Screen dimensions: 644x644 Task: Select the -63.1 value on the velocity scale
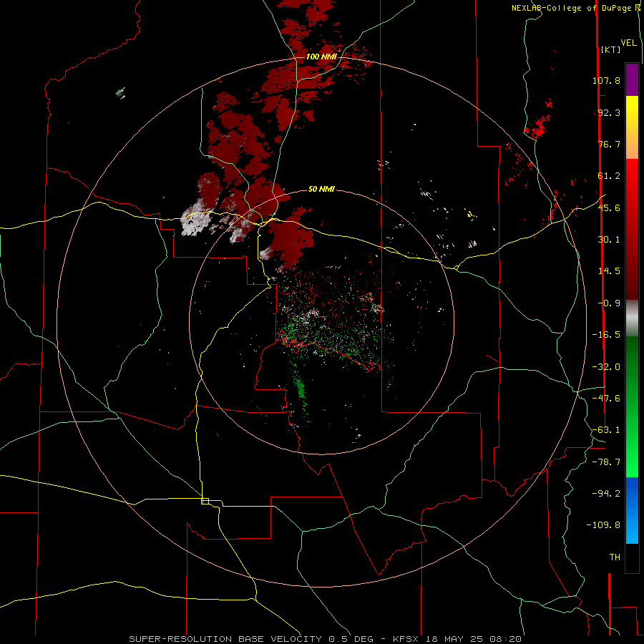tap(606, 430)
